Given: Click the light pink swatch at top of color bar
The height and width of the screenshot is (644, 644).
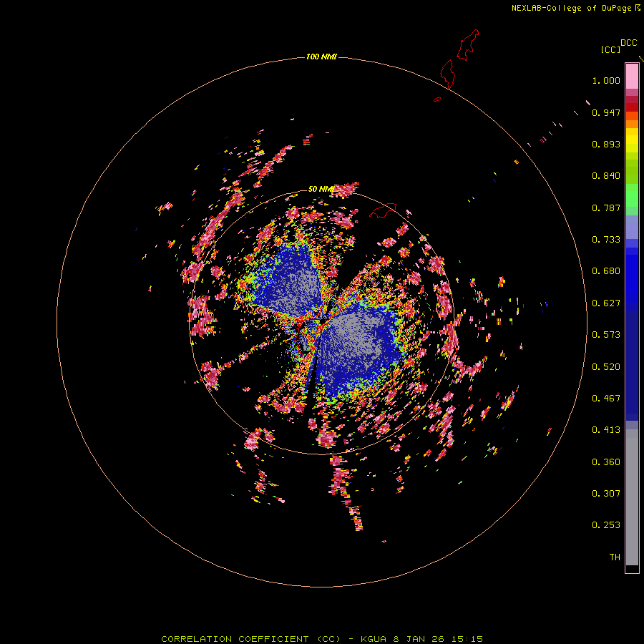Looking at the screenshot, I should pyautogui.click(x=632, y=77).
